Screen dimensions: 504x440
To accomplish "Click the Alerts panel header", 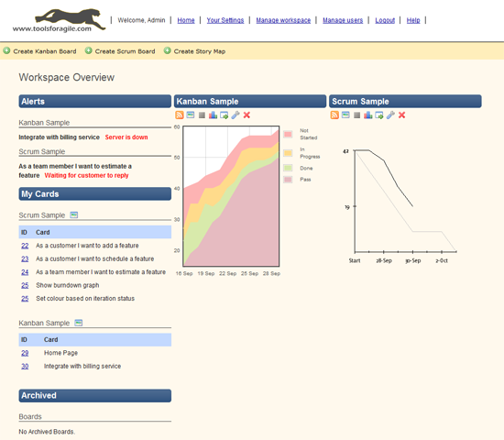I will pyautogui.click(x=94, y=102).
